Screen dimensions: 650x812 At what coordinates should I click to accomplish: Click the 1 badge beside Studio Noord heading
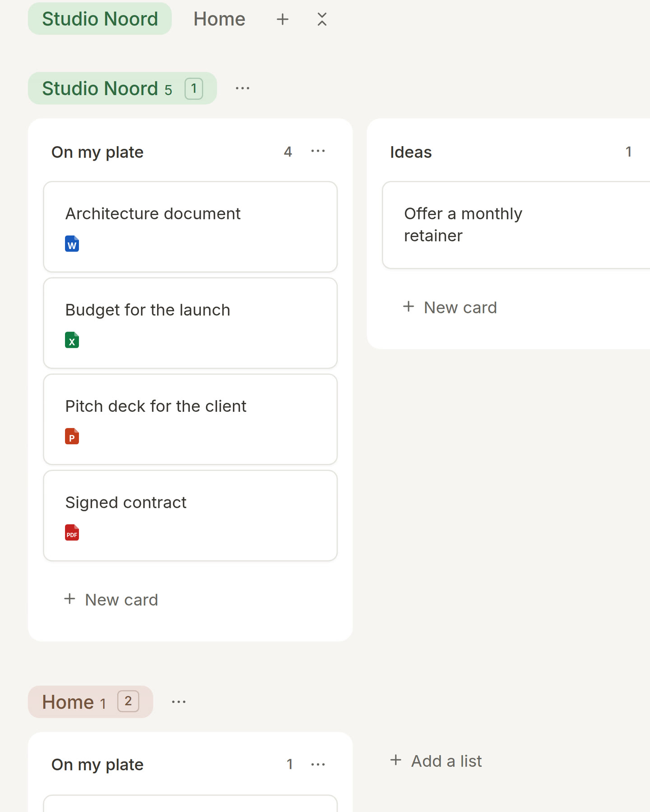click(x=194, y=88)
